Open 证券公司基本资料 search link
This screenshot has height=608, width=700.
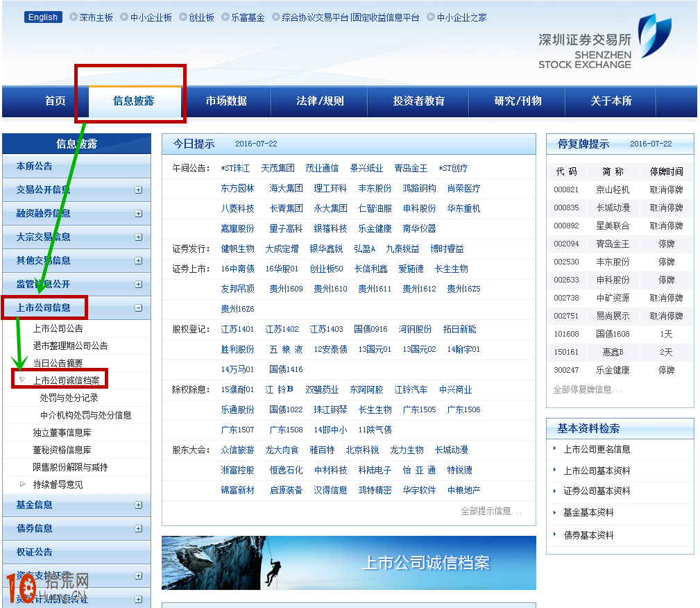point(597,491)
